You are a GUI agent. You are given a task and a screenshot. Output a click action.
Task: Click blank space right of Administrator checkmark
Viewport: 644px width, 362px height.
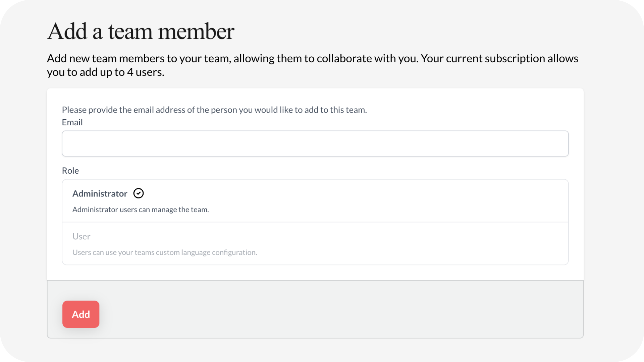(x=335, y=194)
